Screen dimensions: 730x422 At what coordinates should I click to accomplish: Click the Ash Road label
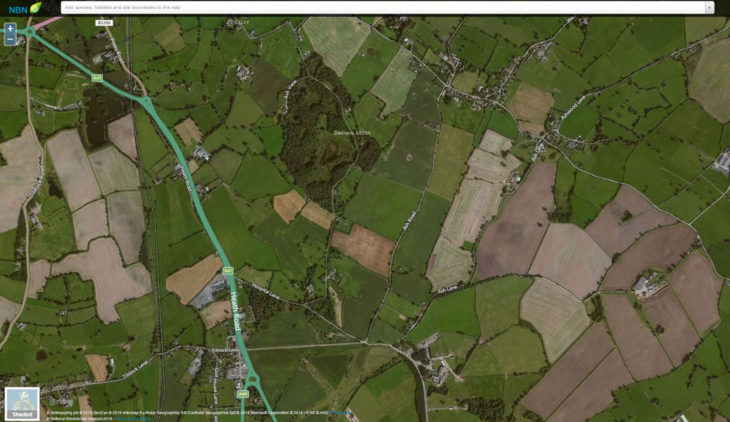[409, 220]
